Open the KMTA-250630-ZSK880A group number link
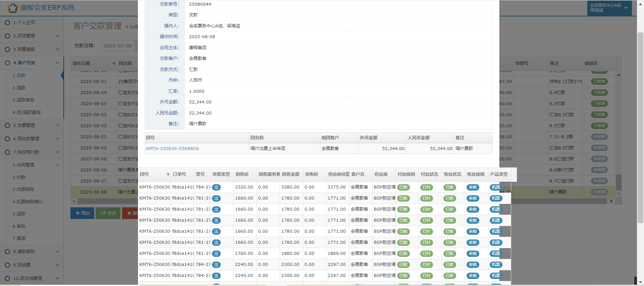 click(172, 149)
